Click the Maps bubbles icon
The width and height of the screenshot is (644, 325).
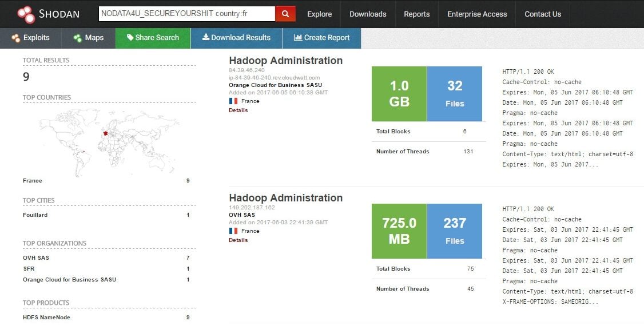point(78,38)
